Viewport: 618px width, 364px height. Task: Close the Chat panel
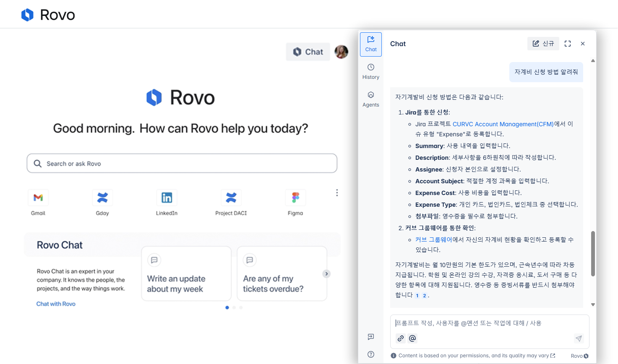pyautogui.click(x=583, y=44)
